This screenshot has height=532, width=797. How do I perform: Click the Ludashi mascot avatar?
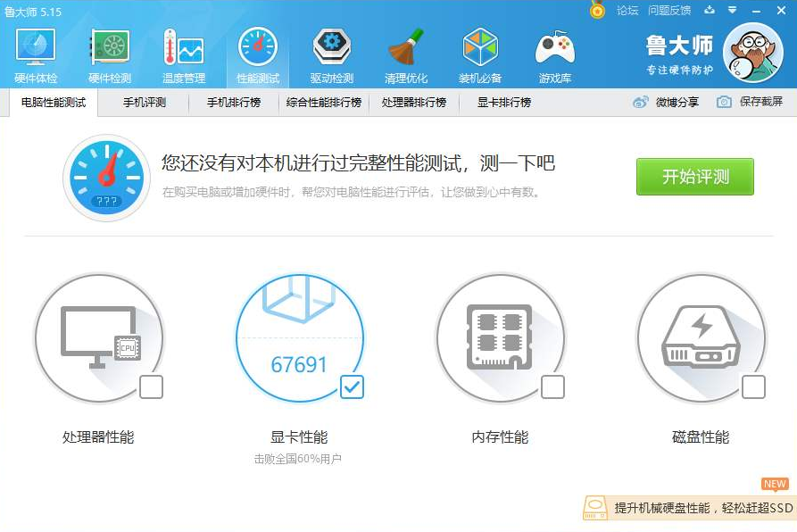(x=753, y=53)
